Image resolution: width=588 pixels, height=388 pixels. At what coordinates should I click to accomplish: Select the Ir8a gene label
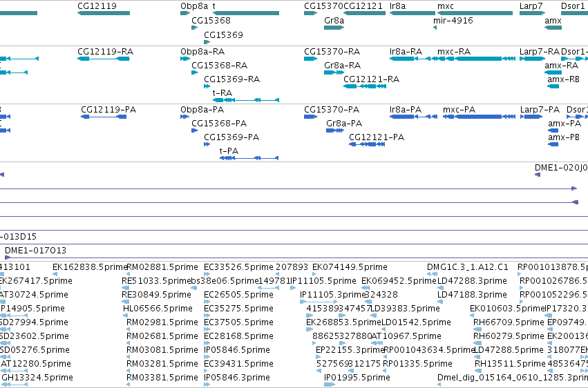coord(397,6)
